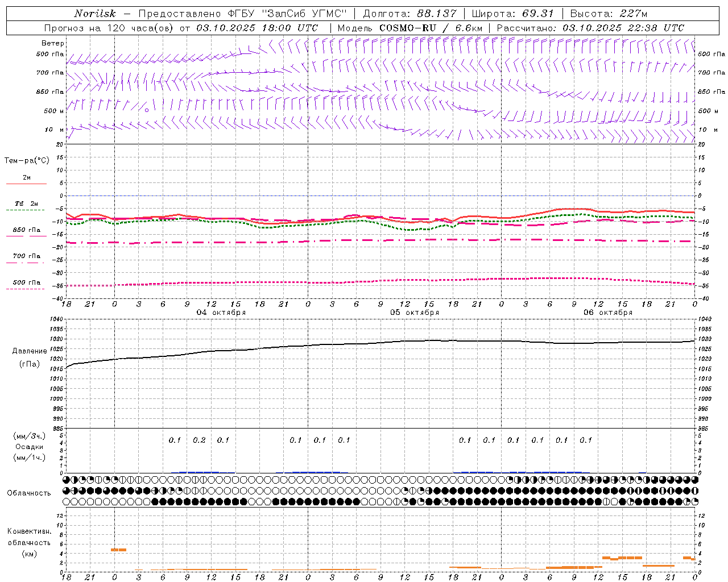
Task: Click the '(мм/1ч.)' precipitation unit label
Action: pos(30,458)
